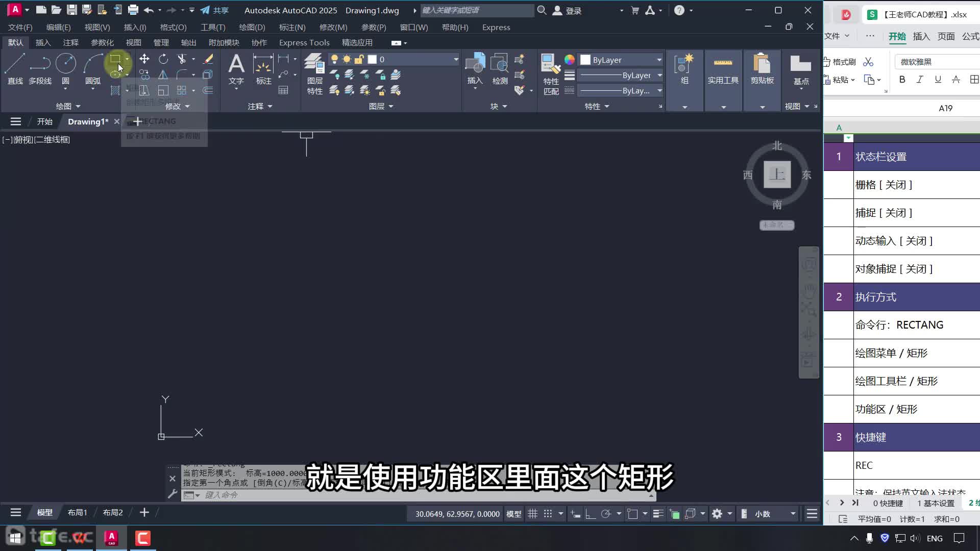Viewport: 980px width, 551px height.
Task: Click Format Painter (格式刷) in spreadsheet window
Action: point(839,62)
